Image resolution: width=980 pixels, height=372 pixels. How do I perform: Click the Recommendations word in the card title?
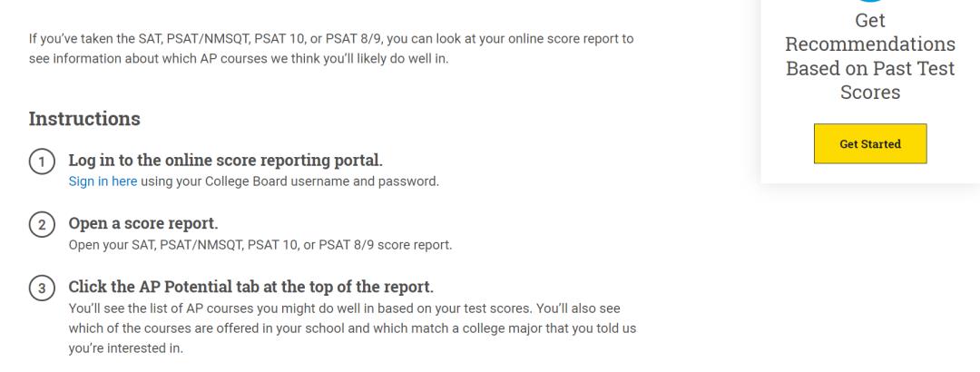point(870,44)
